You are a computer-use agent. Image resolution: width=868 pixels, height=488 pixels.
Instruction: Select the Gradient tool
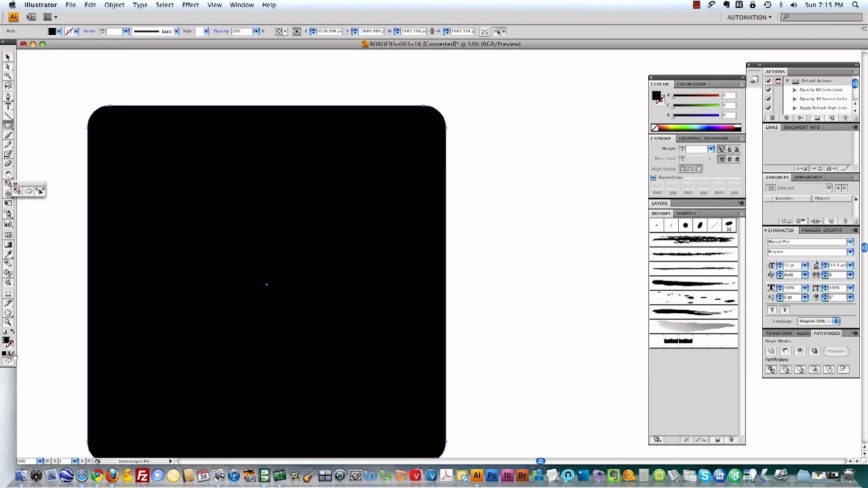click(x=8, y=244)
